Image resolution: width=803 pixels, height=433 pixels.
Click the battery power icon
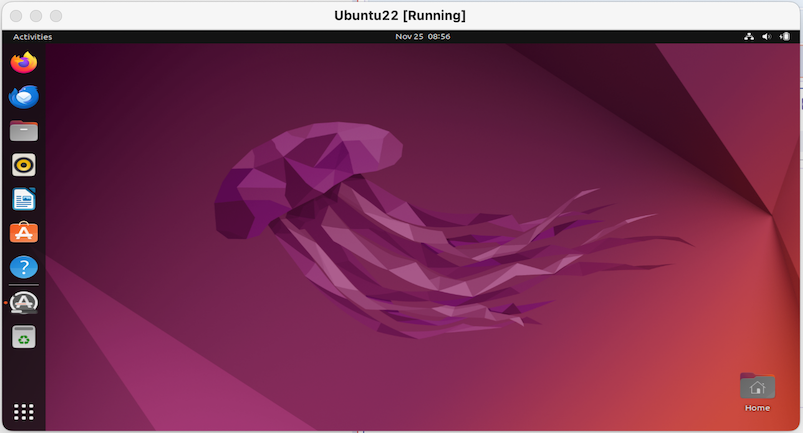(x=785, y=36)
